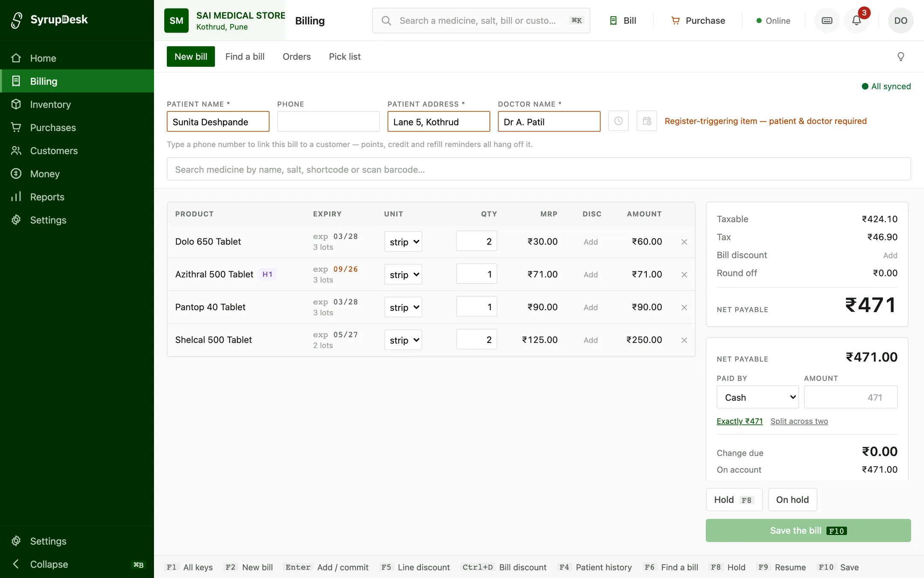The width and height of the screenshot is (924, 578).
Task: Click quantity field for Pantop 40 Tablet
Action: (477, 307)
